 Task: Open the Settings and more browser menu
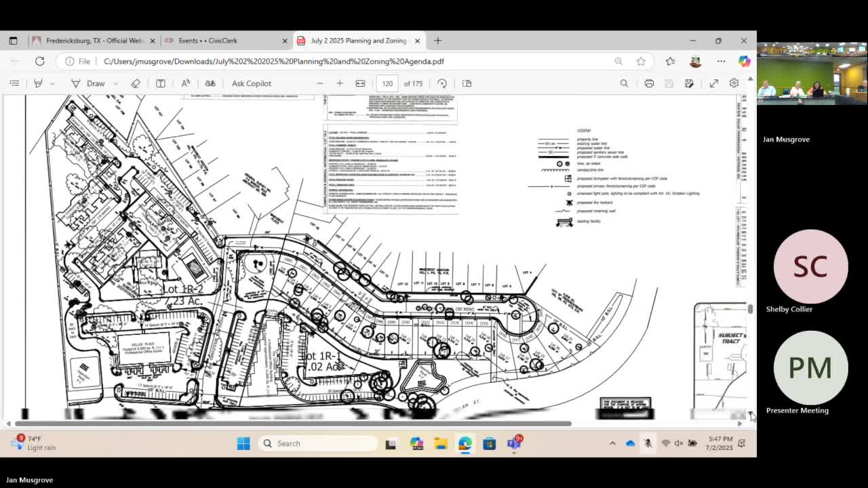721,61
